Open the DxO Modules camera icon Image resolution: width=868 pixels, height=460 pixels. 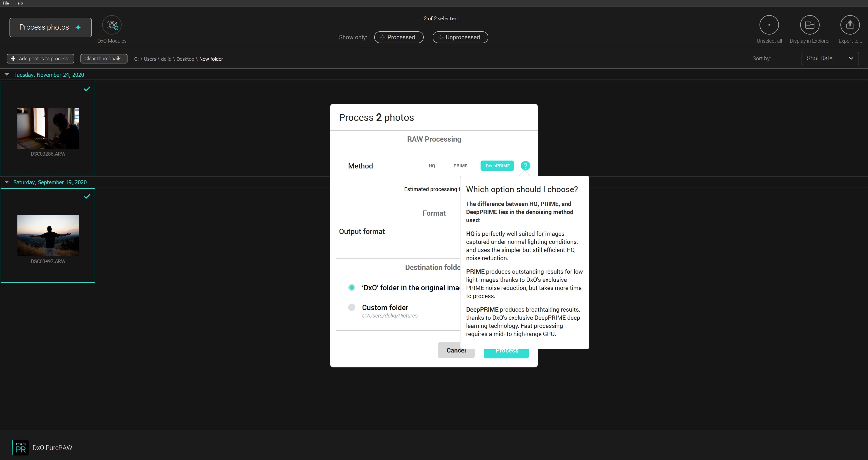coord(112,25)
